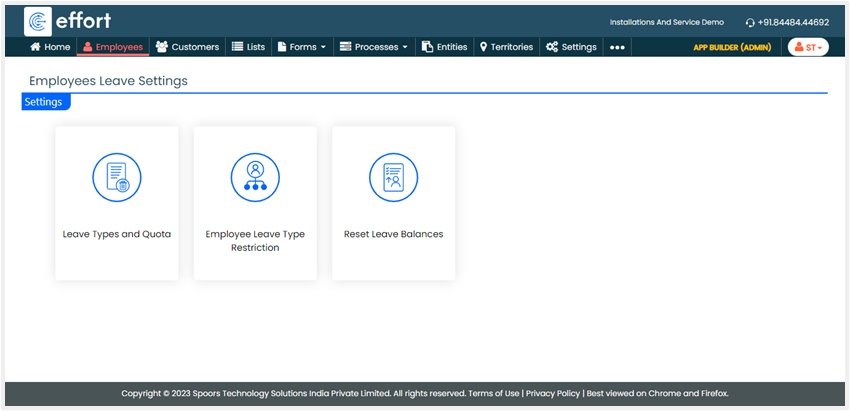Expand the Processes dropdown
Image resolution: width=850 pixels, height=411 pixels.
point(374,47)
